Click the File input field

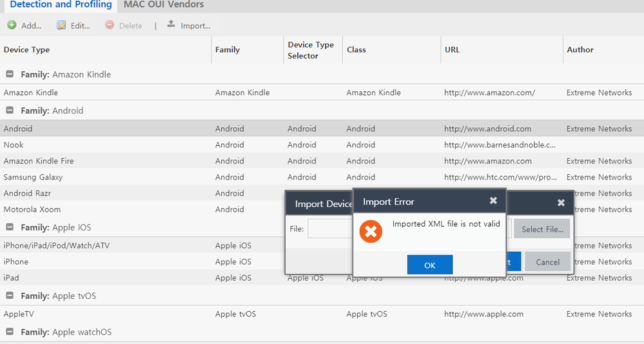[x=330, y=229]
